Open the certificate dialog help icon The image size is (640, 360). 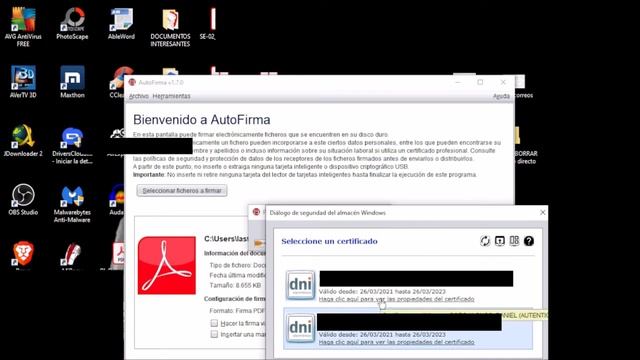529,241
